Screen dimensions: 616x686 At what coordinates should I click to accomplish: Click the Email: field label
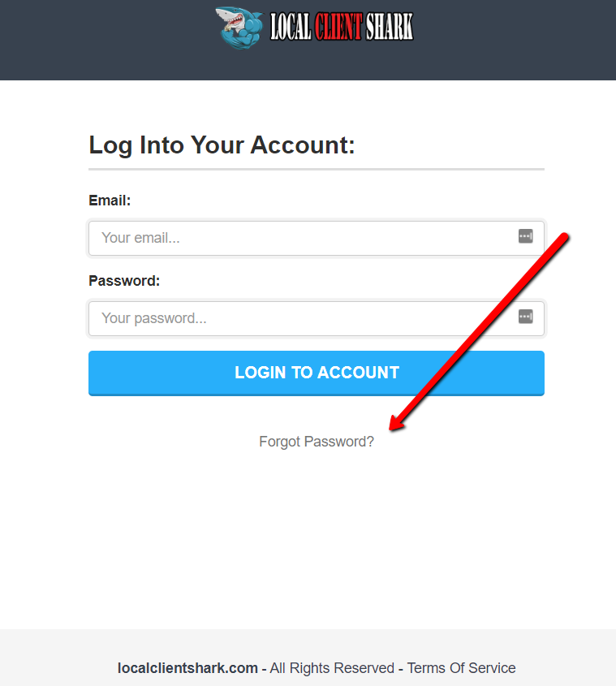coord(110,201)
